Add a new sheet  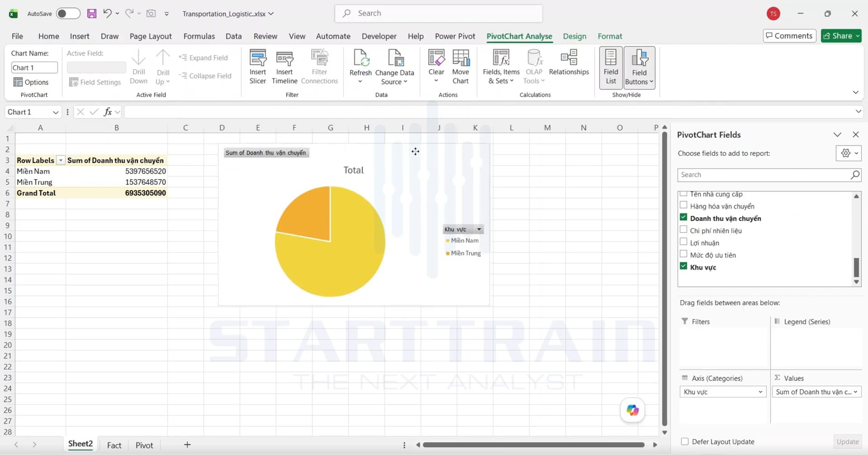coord(187,445)
